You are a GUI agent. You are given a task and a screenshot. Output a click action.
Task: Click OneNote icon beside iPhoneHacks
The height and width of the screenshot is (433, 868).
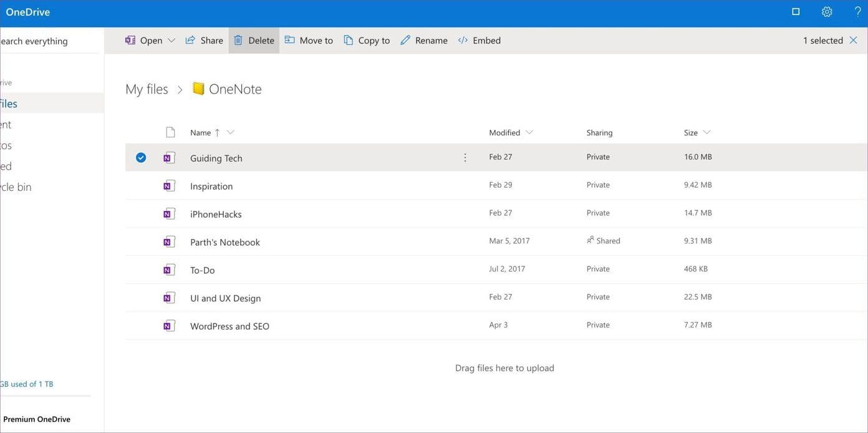pos(169,213)
